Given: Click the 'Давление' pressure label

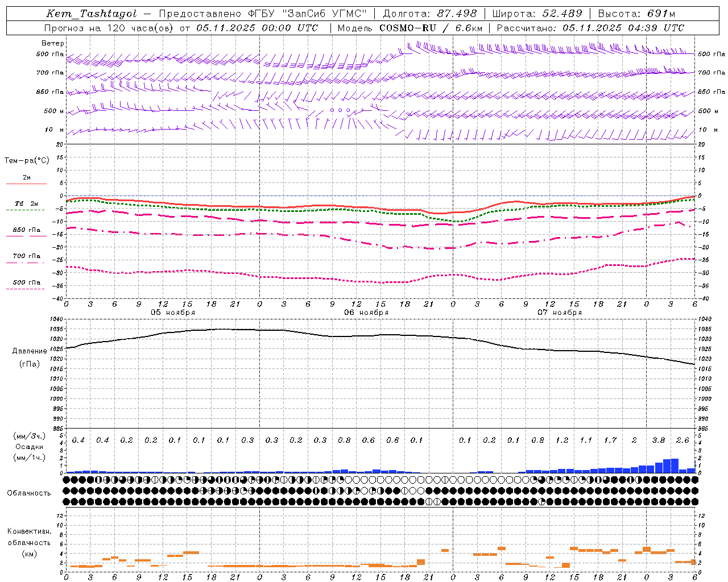Looking at the screenshot, I should pyautogui.click(x=30, y=351).
